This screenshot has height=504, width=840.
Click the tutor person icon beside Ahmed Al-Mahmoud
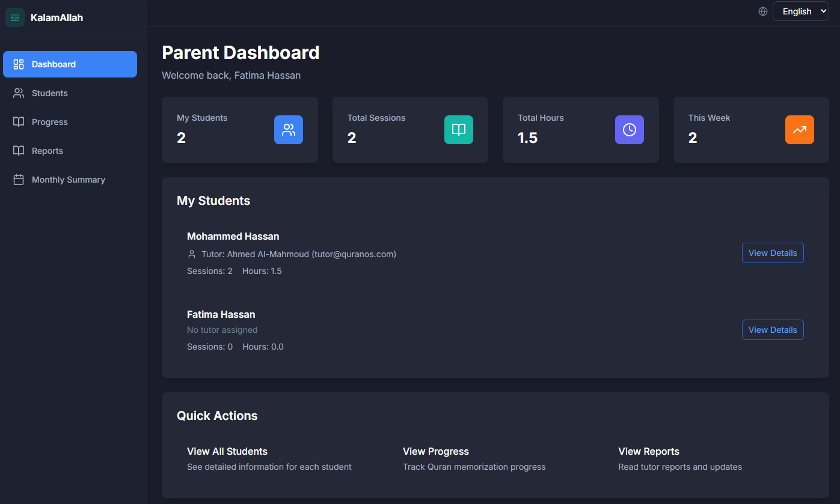point(192,254)
